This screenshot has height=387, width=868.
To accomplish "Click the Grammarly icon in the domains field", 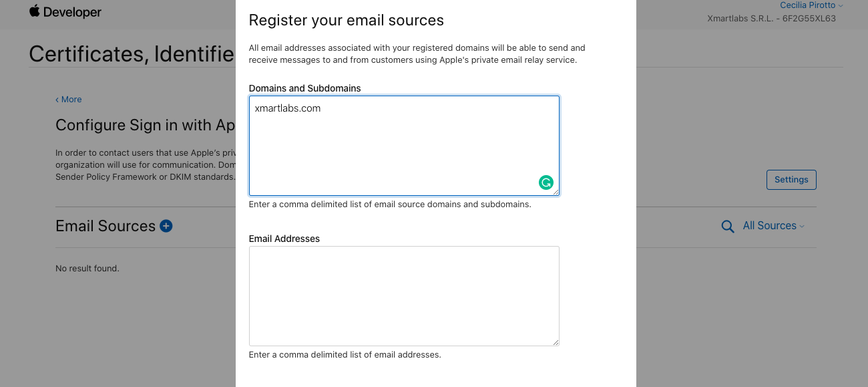I will coord(546,182).
